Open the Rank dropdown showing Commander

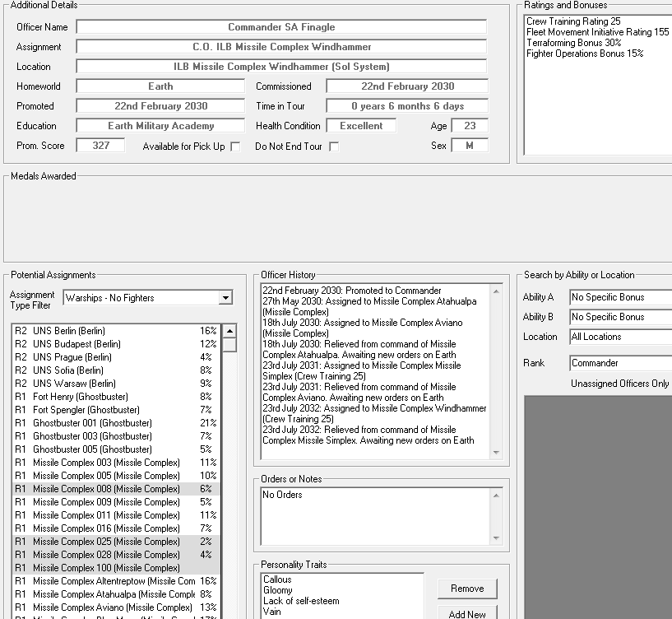click(620, 363)
